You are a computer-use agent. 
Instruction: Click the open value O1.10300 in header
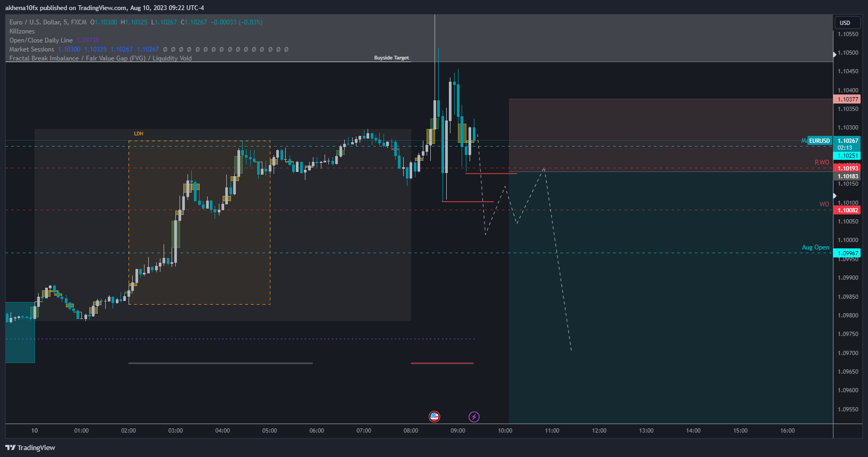(104, 22)
